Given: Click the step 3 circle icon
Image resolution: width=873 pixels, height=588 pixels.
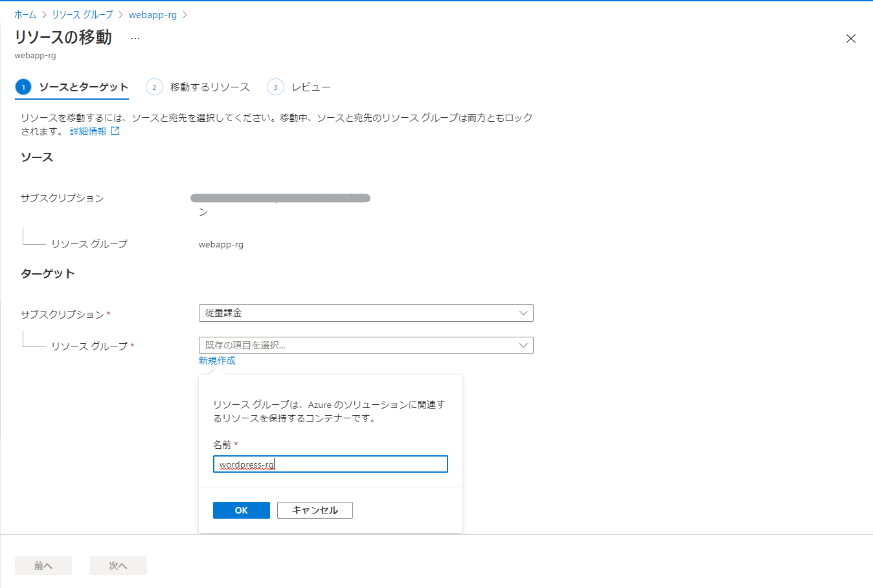Looking at the screenshot, I should pos(275,87).
